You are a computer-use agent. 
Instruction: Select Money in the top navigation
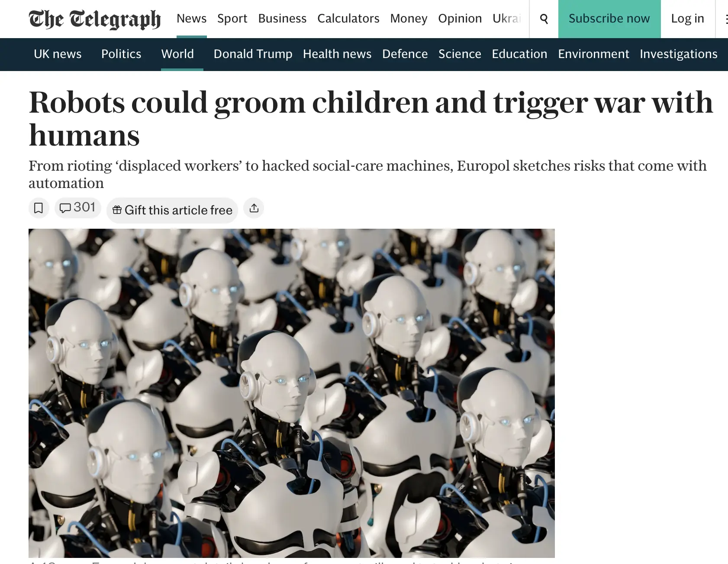point(409,19)
